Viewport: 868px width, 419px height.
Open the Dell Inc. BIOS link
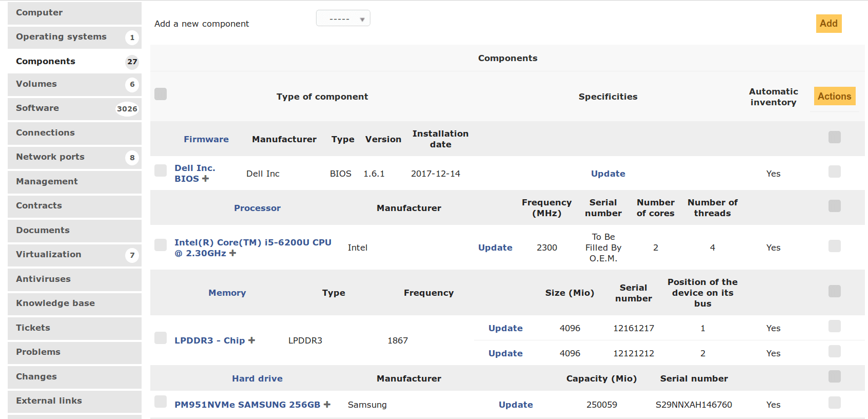pyautogui.click(x=194, y=174)
